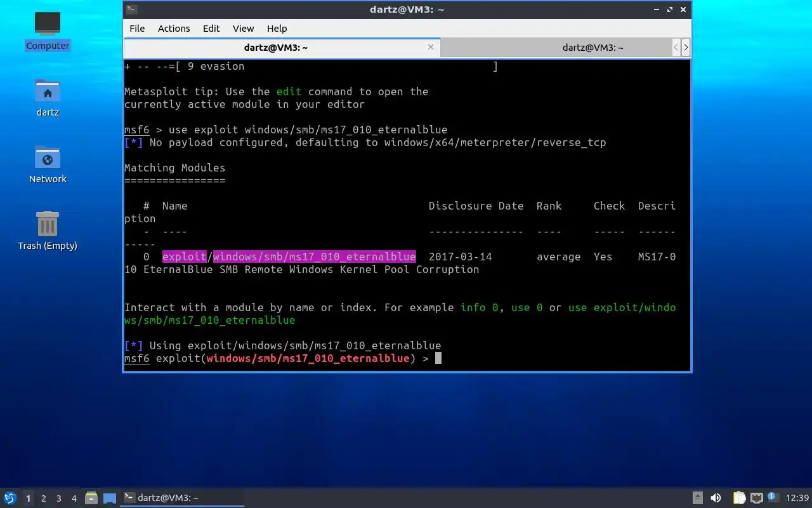Click the '2017-03-14' disclosure date
Viewport: 812px width, 508px height.
pos(461,257)
